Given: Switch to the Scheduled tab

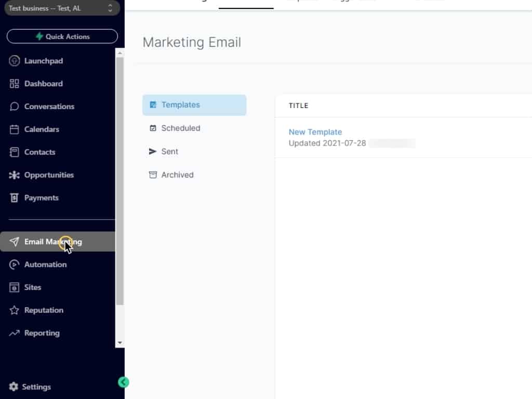Looking at the screenshot, I should (180, 128).
